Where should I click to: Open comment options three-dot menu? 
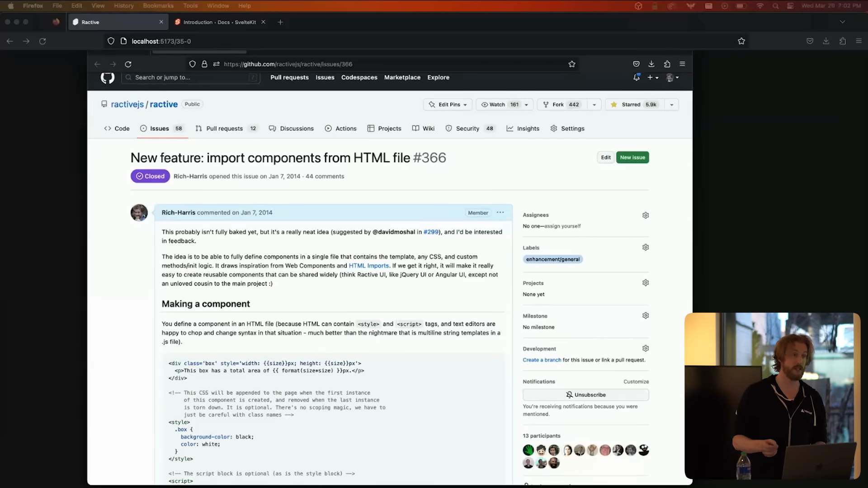click(500, 212)
